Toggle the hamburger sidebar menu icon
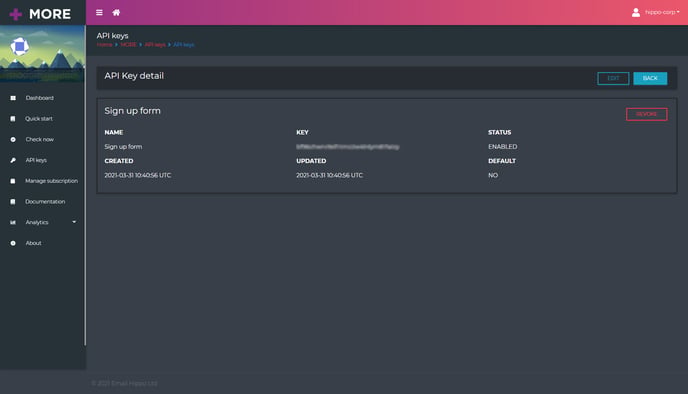 pos(99,13)
